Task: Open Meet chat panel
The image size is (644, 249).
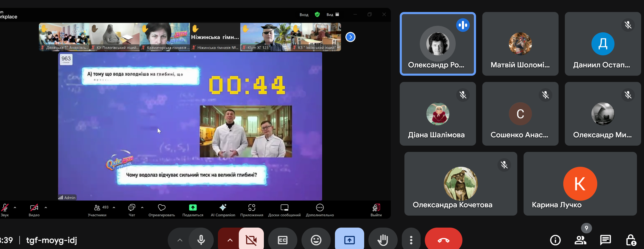Action: coord(605,240)
